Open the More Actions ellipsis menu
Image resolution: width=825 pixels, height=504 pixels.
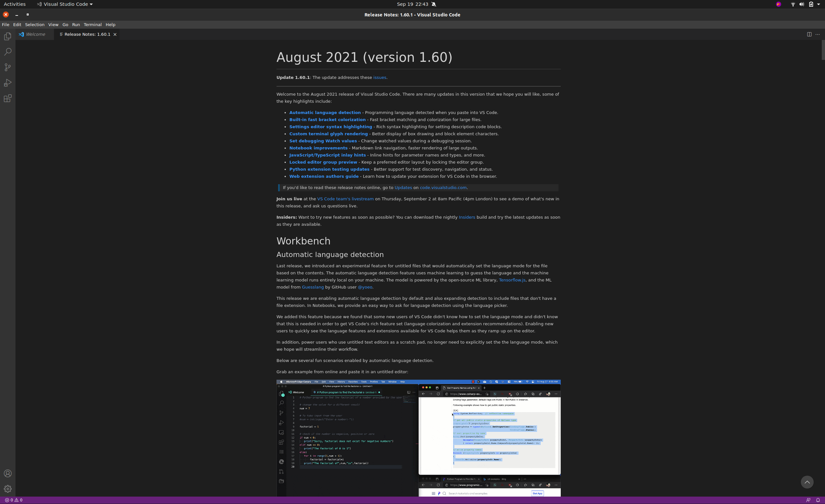[x=818, y=34]
